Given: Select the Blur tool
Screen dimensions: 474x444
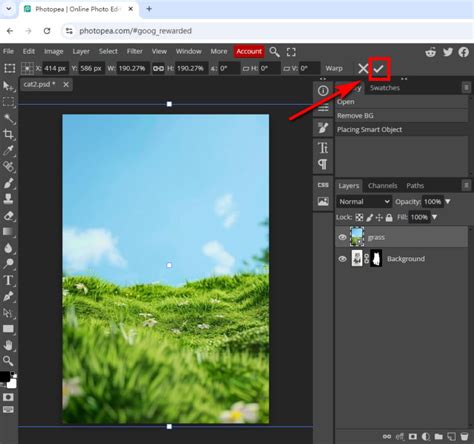Looking at the screenshot, I should click(x=8, y=248).
